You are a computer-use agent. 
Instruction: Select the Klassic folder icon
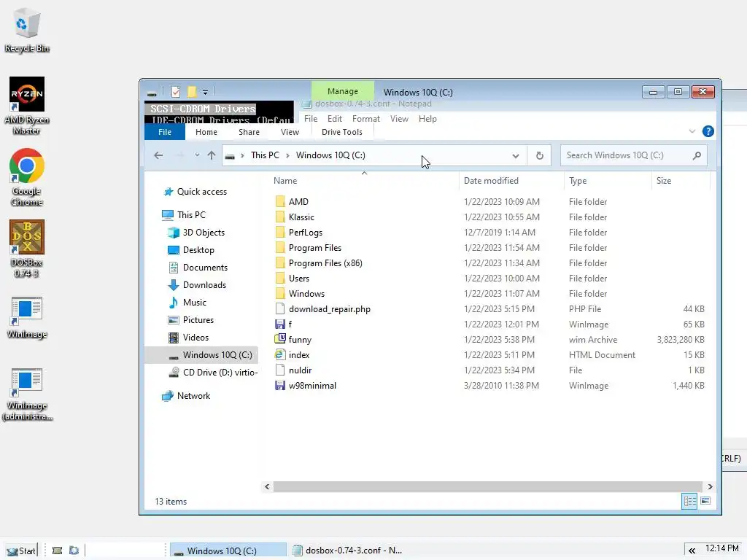(x=280, y=217)
